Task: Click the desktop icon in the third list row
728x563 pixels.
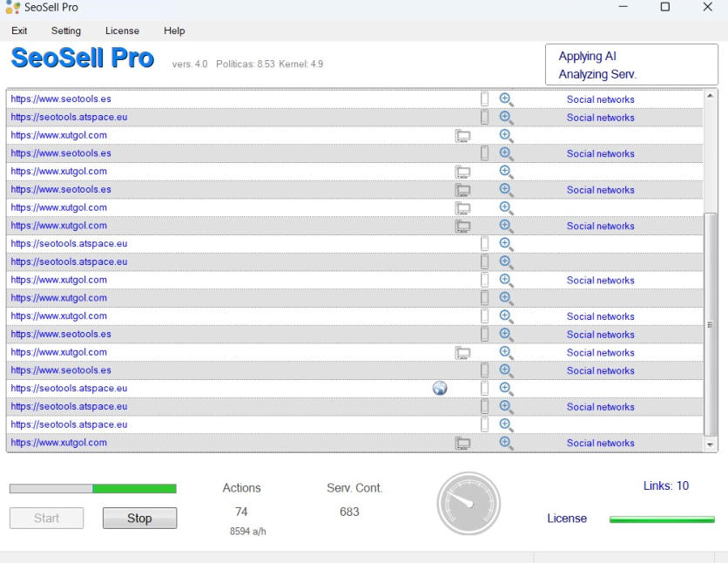Action: coord(462,136)
